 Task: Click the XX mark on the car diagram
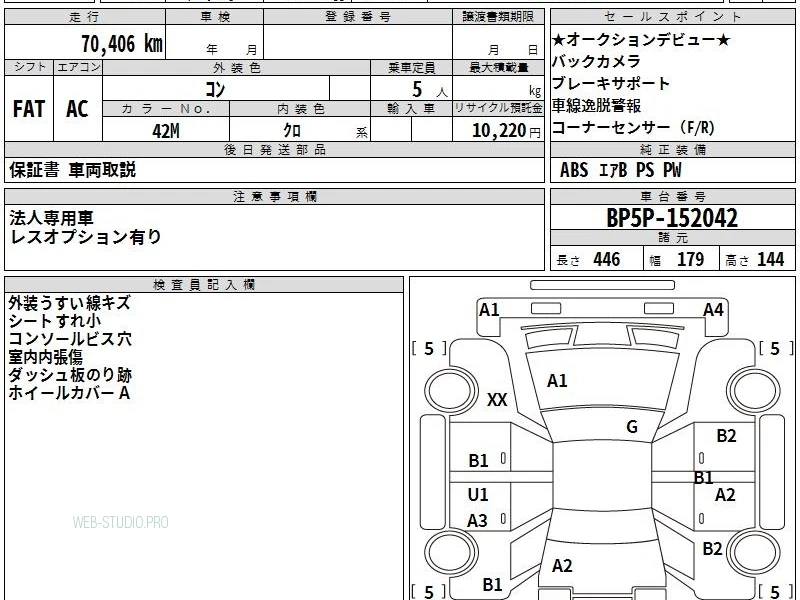click(x=497, y=399)
